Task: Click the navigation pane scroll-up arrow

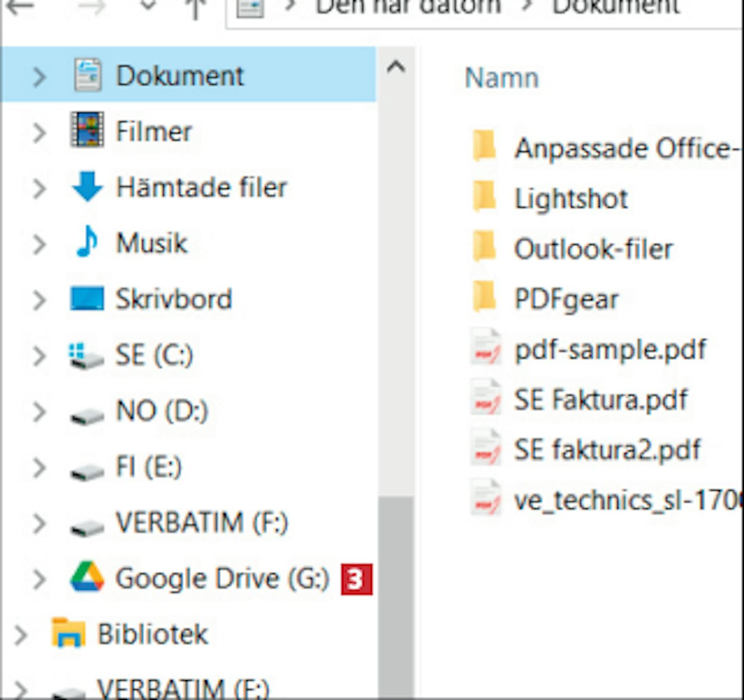Action: point(396,67)
